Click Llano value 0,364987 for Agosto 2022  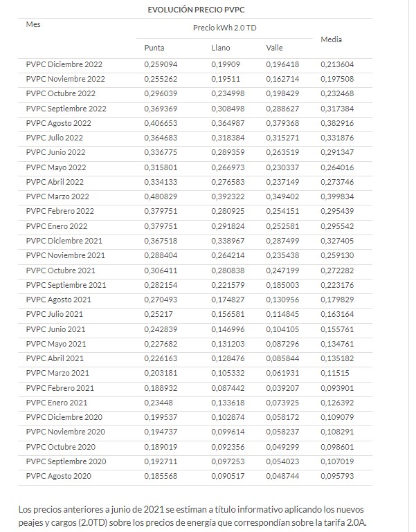tap(228, 123)
